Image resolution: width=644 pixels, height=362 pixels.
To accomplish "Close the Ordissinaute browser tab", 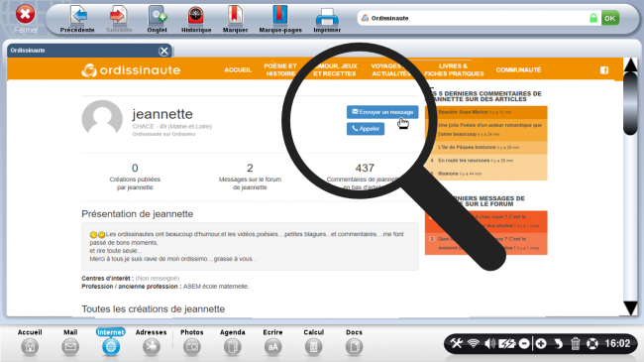I will coord(163,51).
